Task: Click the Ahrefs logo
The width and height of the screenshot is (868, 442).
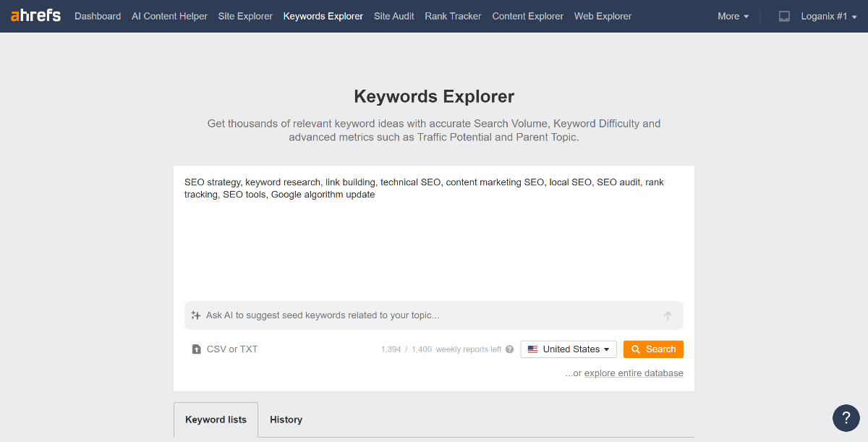Action: tap(35, 15)
